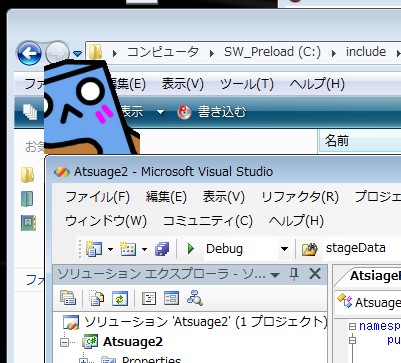
Task: Click the Explorer Back arrow button
Action: pos(29,53)
